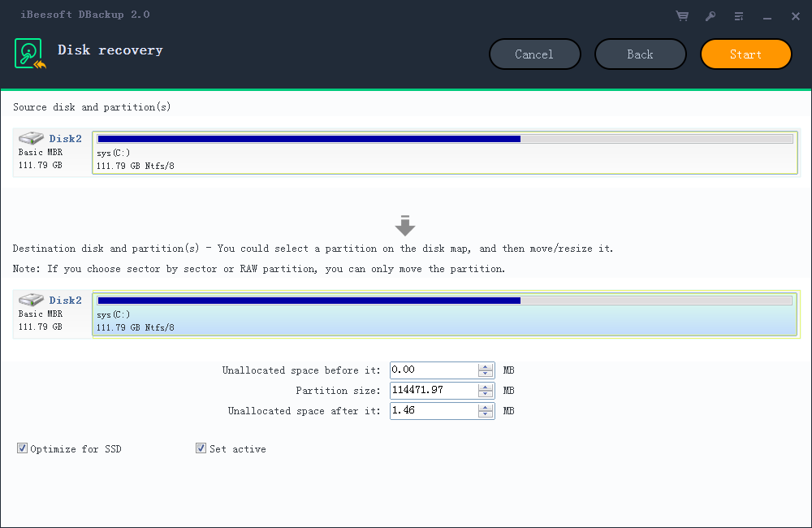Screen dimensions: 812x528
Task: Decrease unallocated space before value
Action: click(x=486, y=374)
